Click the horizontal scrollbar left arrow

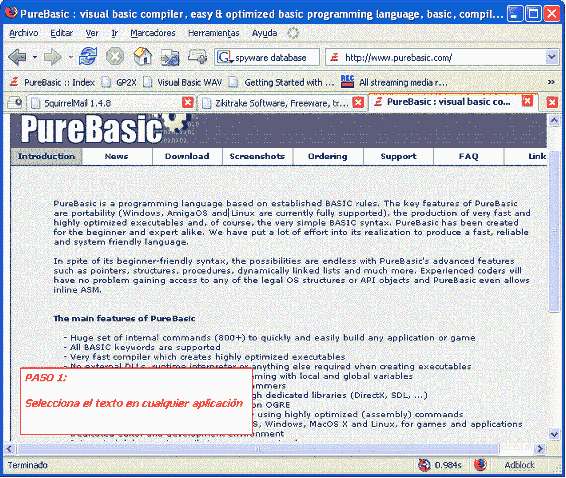click(9, 449)
